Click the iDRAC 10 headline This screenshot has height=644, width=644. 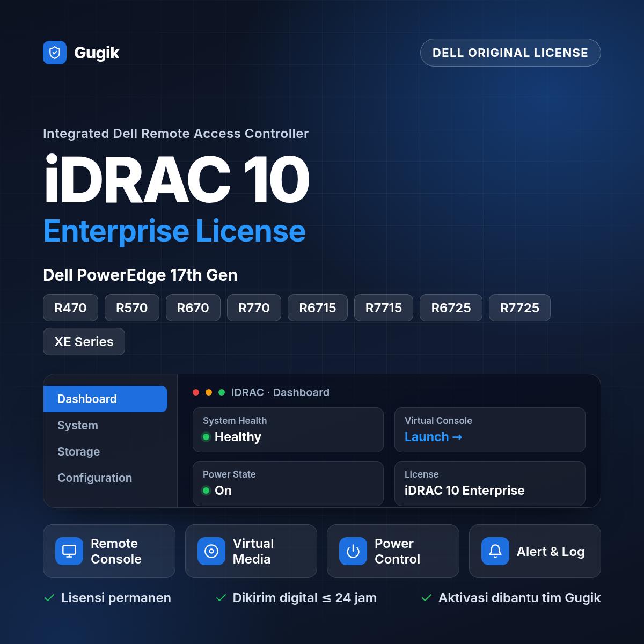(177, 179)
